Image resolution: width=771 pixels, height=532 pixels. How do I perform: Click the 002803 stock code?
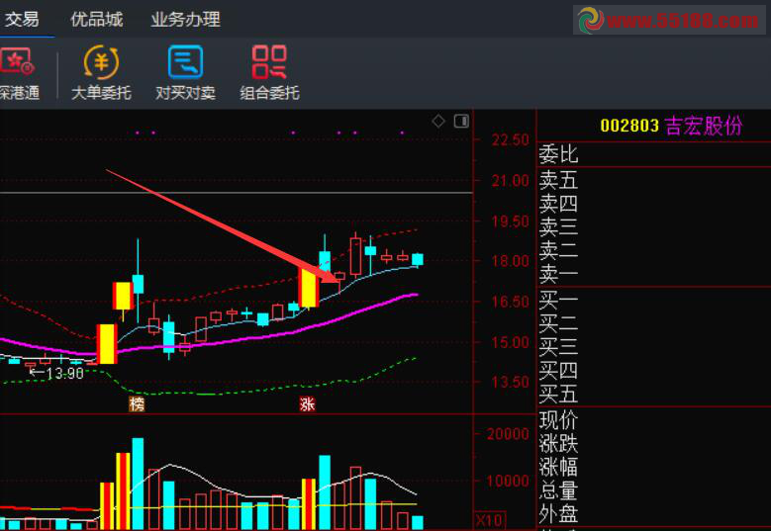click(629, 126)
